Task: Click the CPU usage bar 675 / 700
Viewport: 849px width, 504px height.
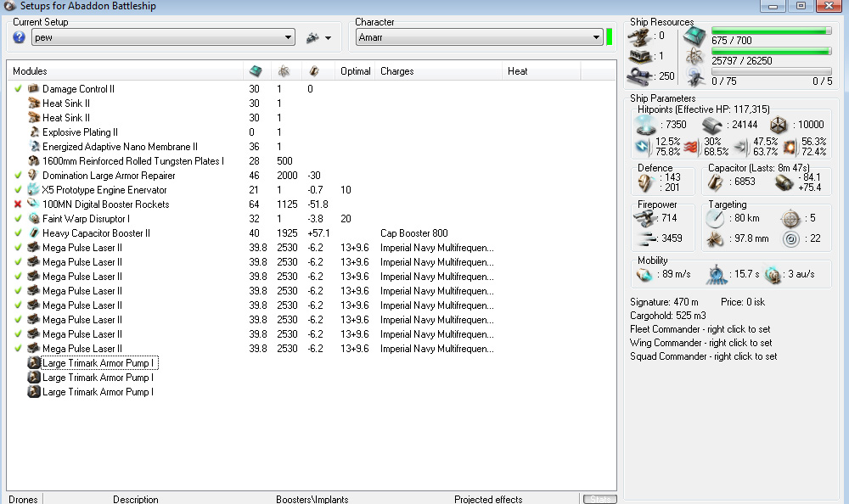Action: (x=771, y=31)
